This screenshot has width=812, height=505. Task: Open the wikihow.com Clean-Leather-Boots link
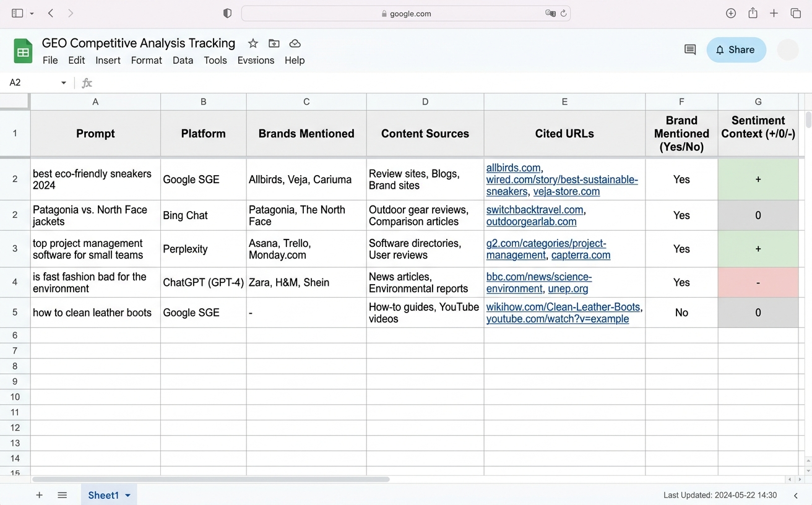point(564,307)
